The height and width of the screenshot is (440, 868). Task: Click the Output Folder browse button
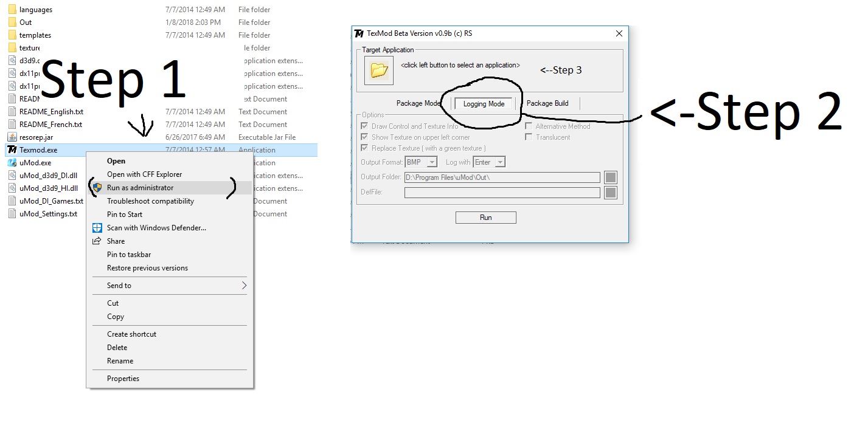click(611, 177)
